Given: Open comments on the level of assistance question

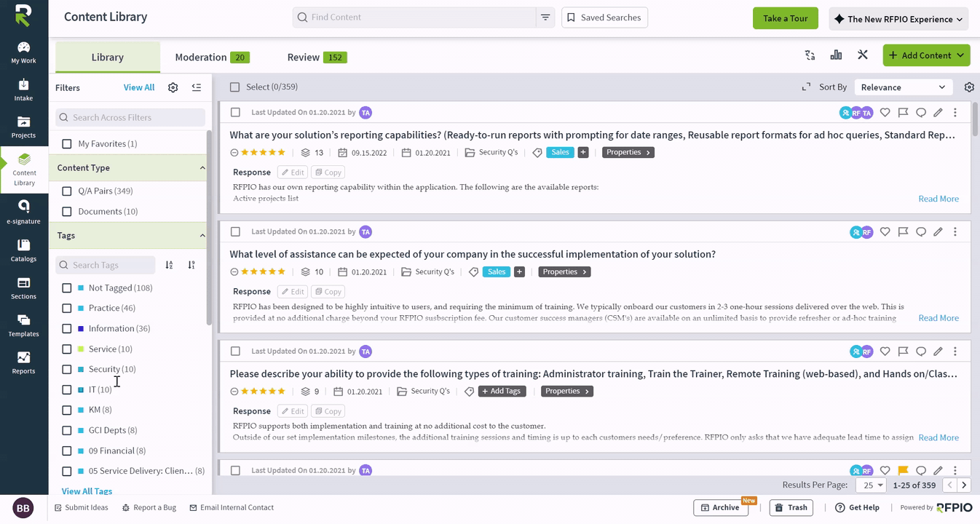Looking at the screenshot, I should [921, 232].
